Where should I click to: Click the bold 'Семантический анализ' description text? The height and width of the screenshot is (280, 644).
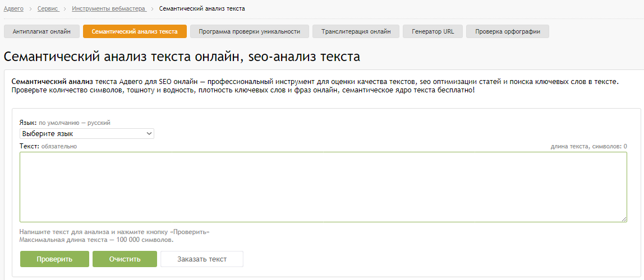click(53, 82)
